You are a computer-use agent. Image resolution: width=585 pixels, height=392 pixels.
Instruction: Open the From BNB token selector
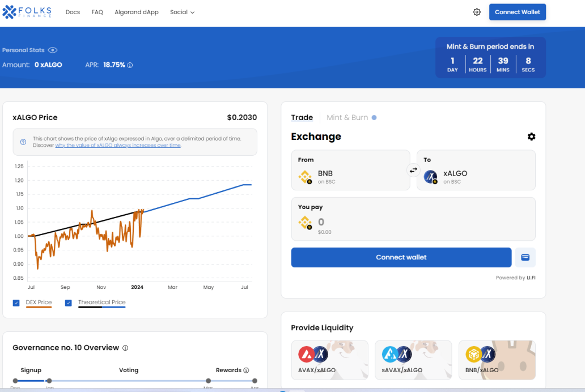pos(350,170)
